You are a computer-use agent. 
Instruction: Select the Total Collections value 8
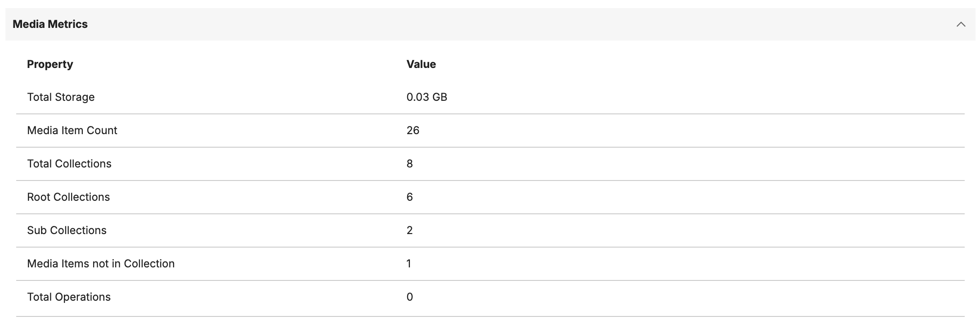coord(409,163)
